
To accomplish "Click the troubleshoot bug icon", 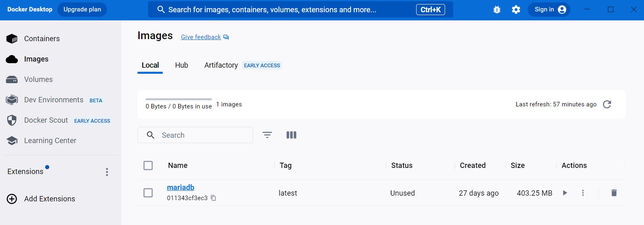I will (x=497, y=10).
